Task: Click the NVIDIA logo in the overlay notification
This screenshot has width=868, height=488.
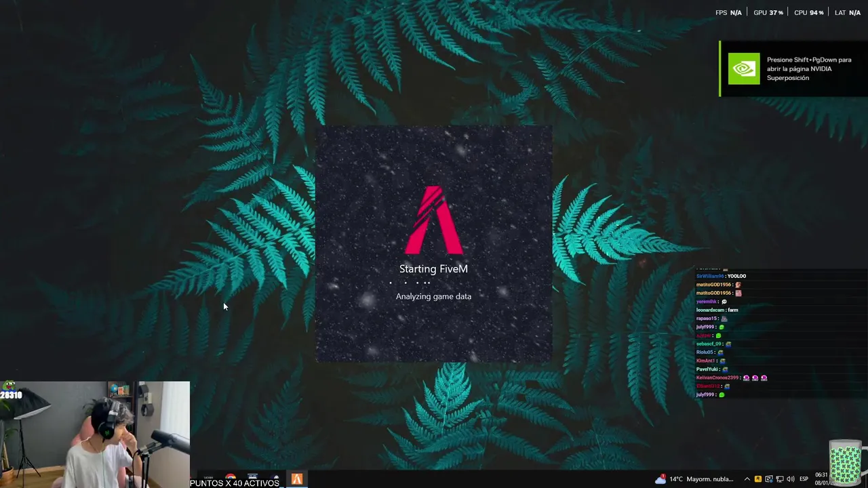Action: point(744,68)
